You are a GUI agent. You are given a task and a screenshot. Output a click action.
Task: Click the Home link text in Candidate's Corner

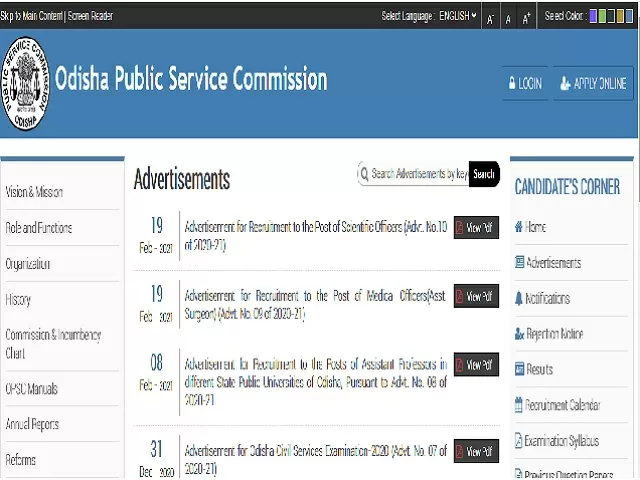(x=535, y=227)
